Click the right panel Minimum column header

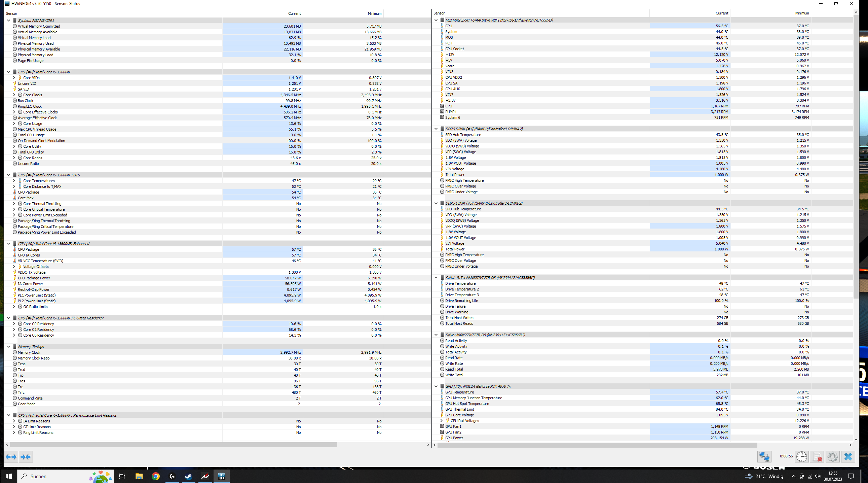(802, 13)
